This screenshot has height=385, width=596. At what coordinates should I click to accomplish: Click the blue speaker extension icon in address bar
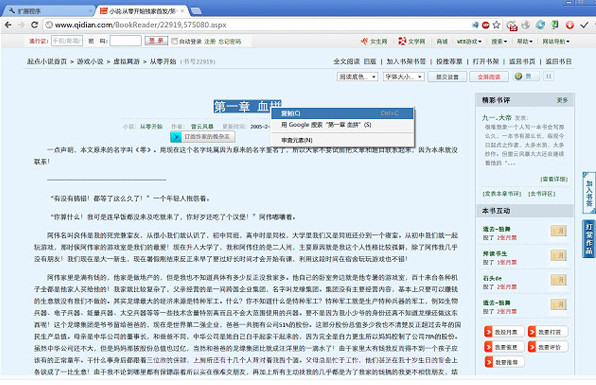[x=475, y=25]
